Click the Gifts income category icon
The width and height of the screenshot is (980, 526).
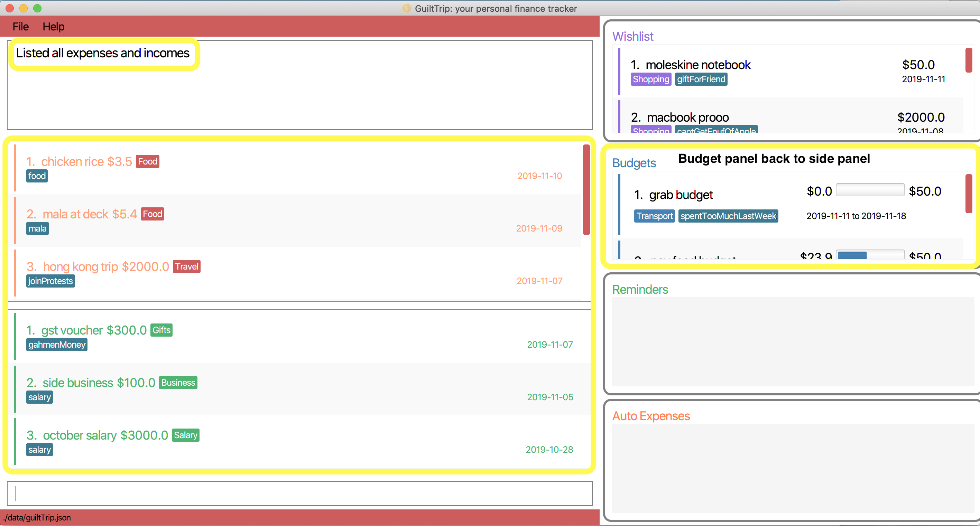click(x=160, y=330)
